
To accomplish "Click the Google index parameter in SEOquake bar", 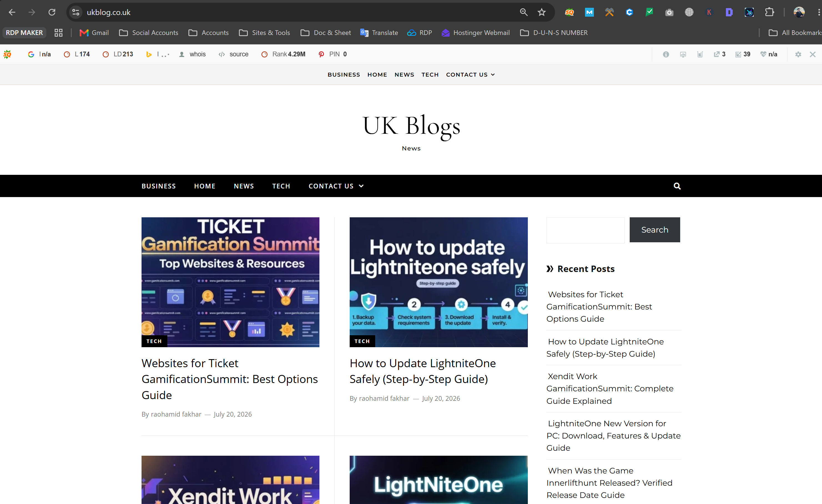I will [x=39, y=54].
